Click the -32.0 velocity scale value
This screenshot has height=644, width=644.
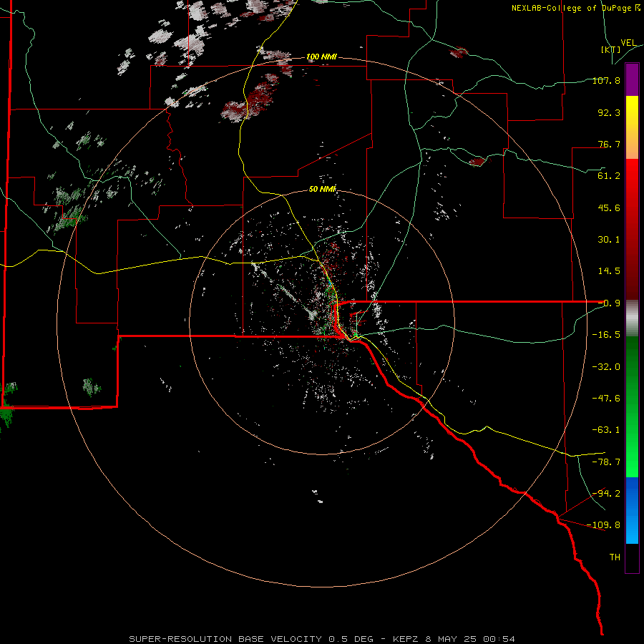click(606, 367)
